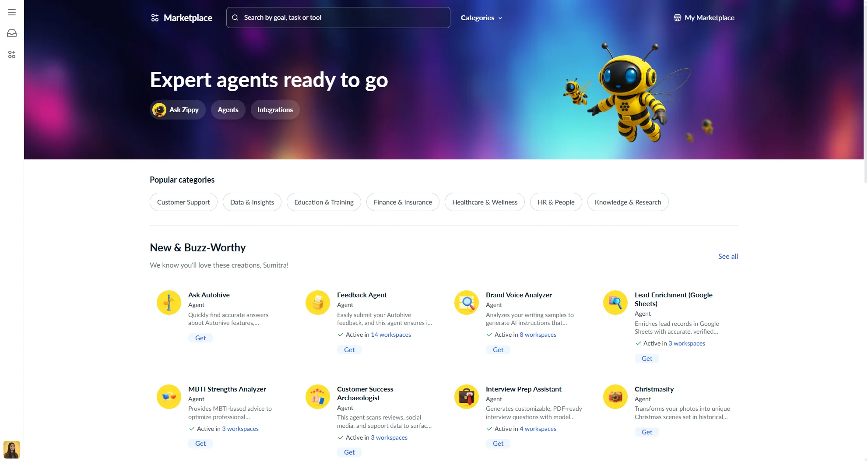Toggle the Integrations filter pill

pyautogui.click(x=275, y=109)
